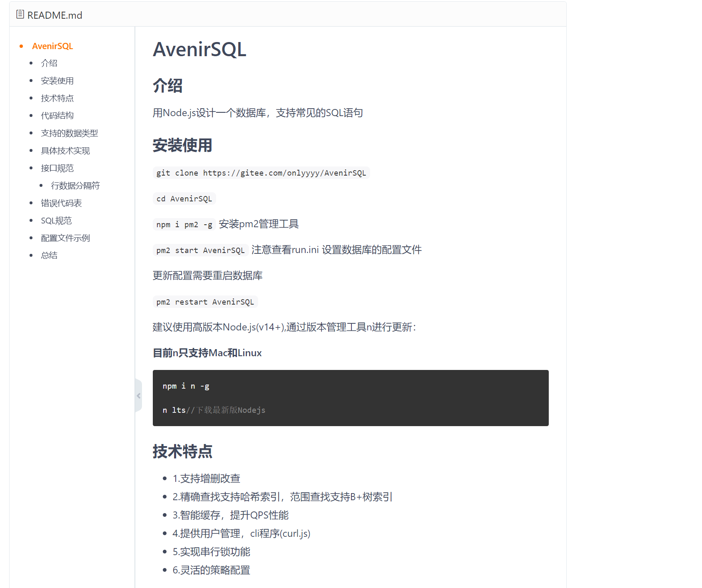702x588 pixels.
Task: Click the 'cd AvenirSQL' code snippet
Action: point(184,199)
